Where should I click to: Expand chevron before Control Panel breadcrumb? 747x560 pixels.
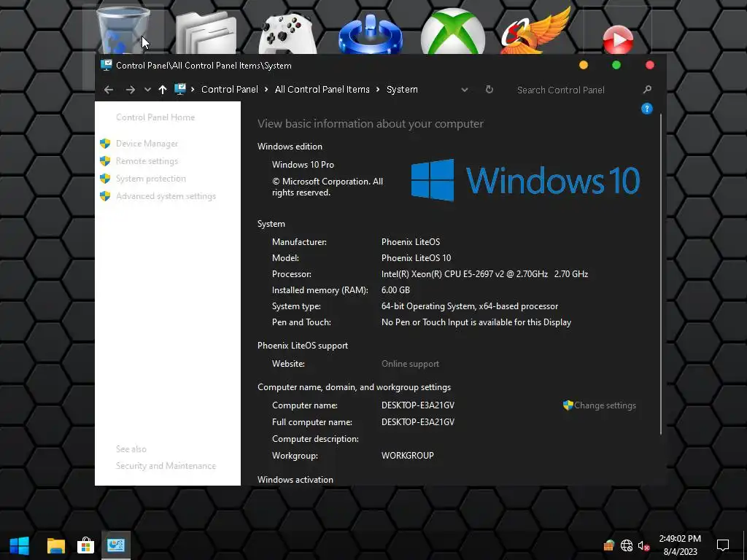(x=193, y=90)
